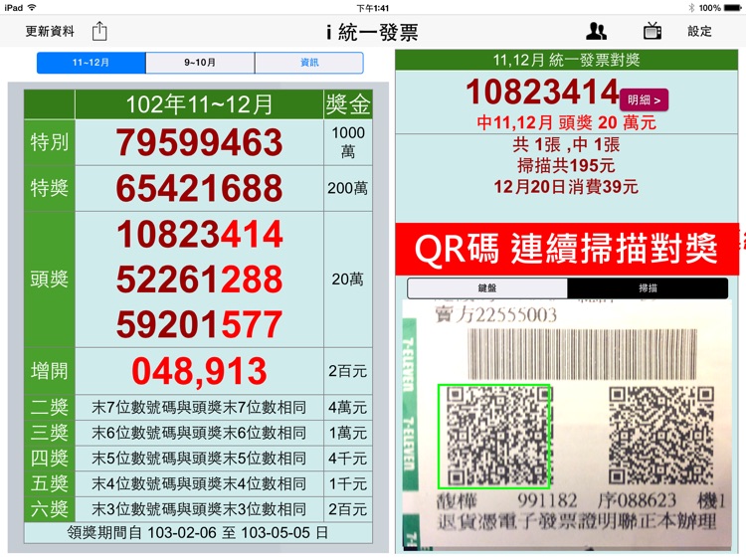This screenshot has width=746, height=560.
Task: Tap first prize number 10823414 in table
Action: [199, 234]
